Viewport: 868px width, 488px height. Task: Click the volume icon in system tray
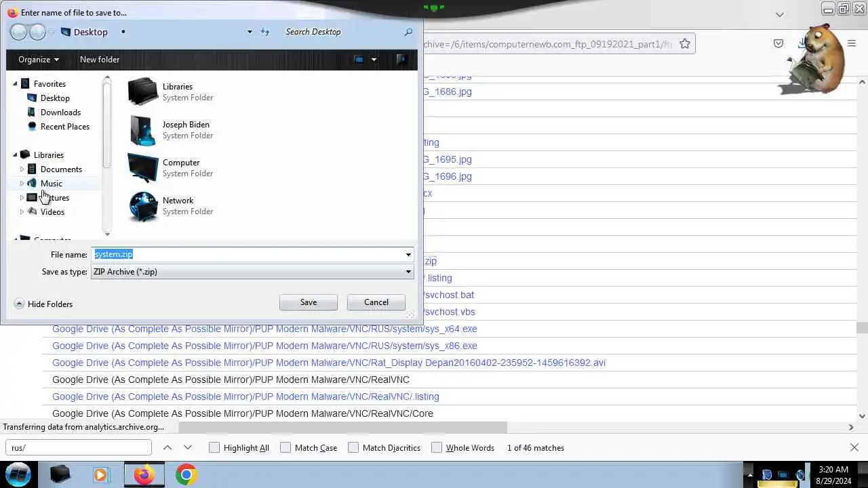(800, 475)
